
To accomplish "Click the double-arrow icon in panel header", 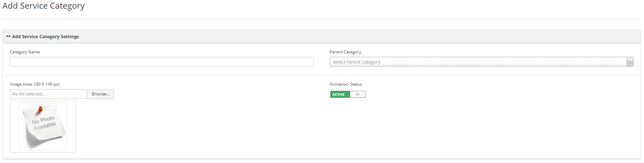I will [8, 36].
